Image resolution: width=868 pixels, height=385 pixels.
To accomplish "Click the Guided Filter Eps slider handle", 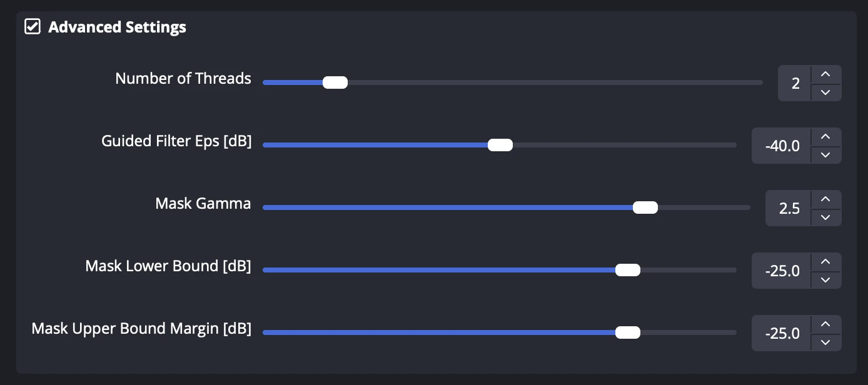I will point(500,145).
